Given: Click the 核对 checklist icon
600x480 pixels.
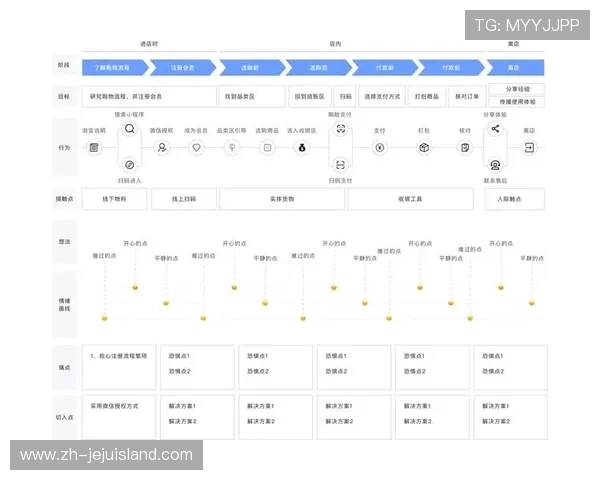Looking at the screenshot, I should [465, 147].
